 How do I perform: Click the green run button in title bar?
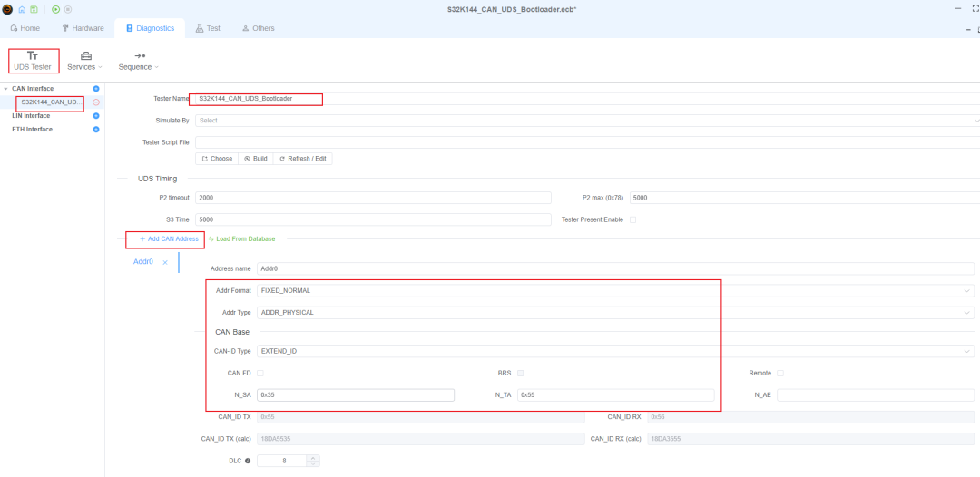click(56, 9)
